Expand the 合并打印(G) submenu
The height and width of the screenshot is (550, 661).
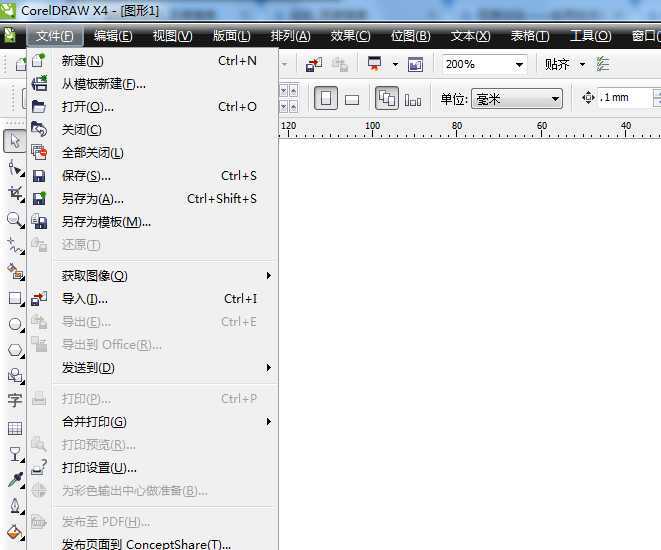tap(165, 421)
